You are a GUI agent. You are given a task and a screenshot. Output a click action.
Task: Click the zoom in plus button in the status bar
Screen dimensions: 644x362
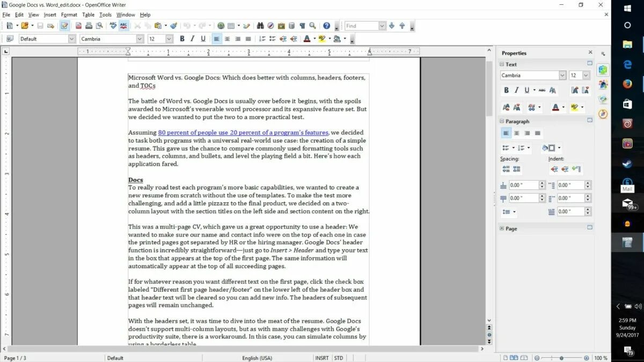586,358
